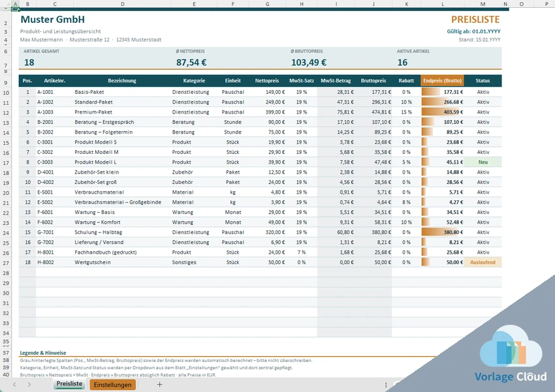Add a new sheet with the plus button
This screenshot has height=392, width=555.
pyautogui.click(x=159, y=385)
